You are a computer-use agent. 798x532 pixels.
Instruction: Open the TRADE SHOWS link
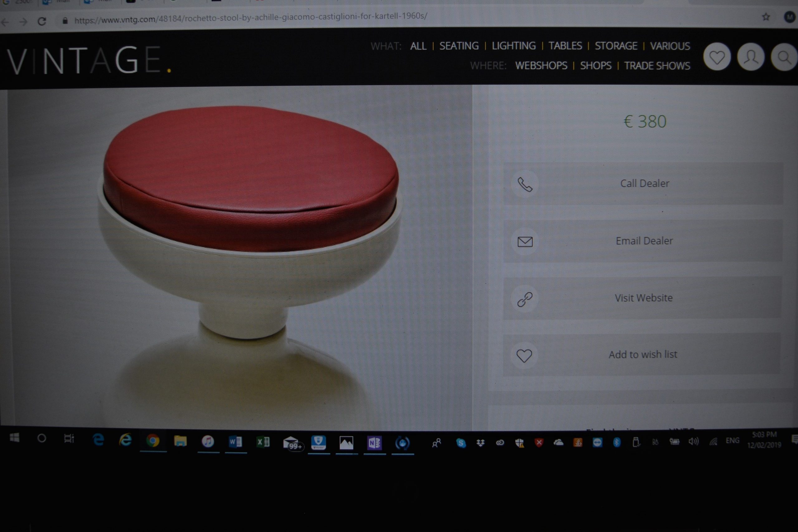pyautogui.click(x=657, y=65)
